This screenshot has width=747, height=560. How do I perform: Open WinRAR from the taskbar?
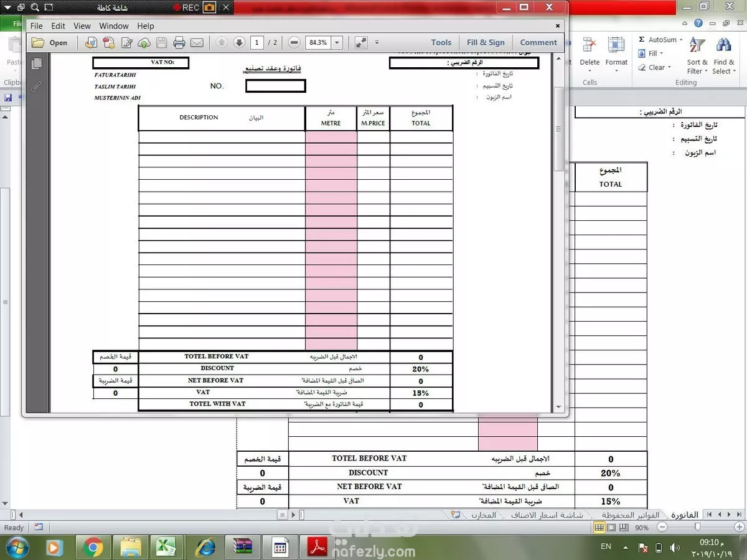pyautogui.click(x=243, y=548)
